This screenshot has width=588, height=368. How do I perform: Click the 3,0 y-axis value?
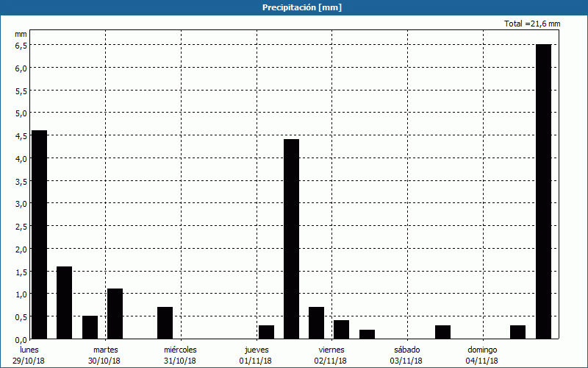click(21, 204)
